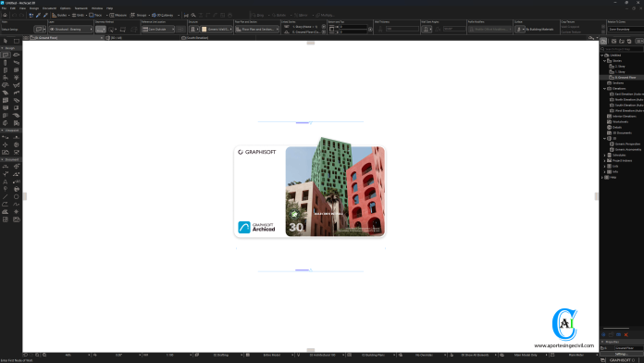Select 2. Story in Navigator
Viewport: 644px width, 363px height.
[x=620, y=66]
